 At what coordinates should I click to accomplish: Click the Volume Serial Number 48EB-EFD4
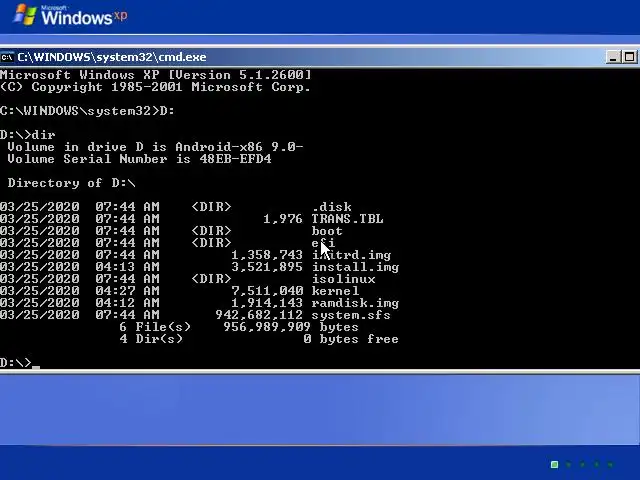click(236, 159)
